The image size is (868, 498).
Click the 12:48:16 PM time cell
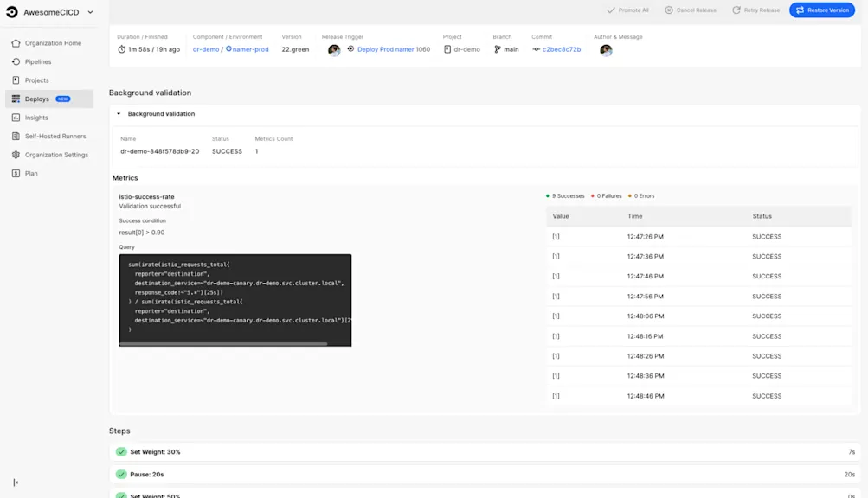[x=646, y=336]
